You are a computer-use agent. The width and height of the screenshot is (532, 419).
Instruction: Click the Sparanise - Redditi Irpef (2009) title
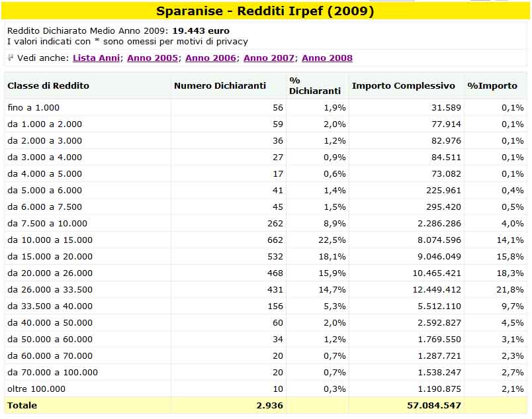click(x=265, y=11)
